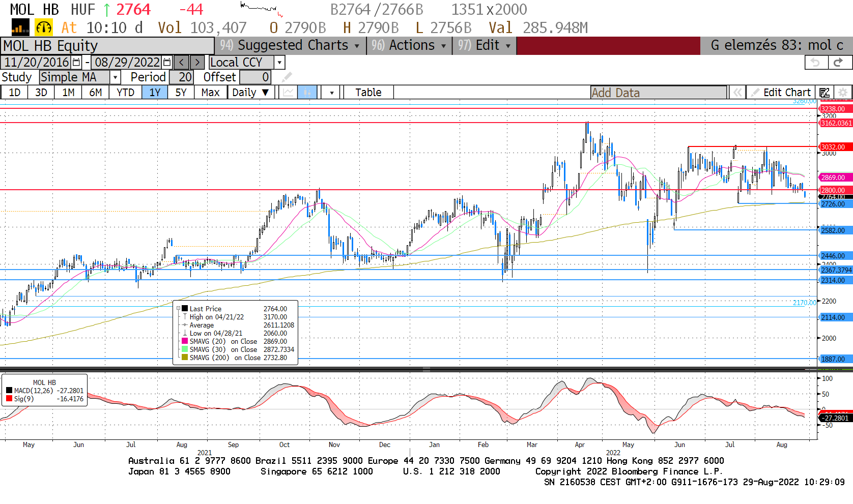Select the 3162.0361 price level label

click(836, 123)
